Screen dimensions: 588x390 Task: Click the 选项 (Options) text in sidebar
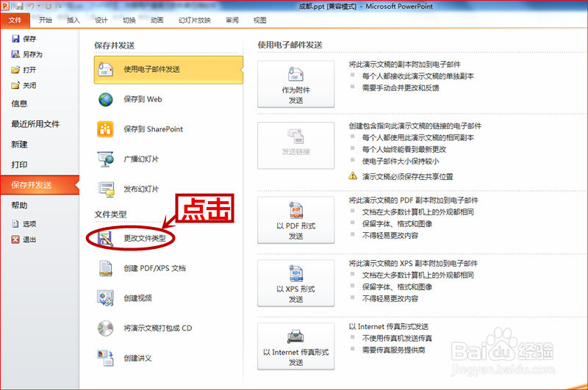point(29,224)
